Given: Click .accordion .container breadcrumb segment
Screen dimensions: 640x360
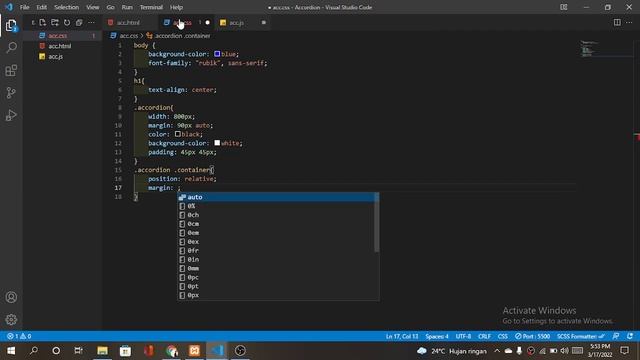Looking at the screenshot, I should (178, 36).
